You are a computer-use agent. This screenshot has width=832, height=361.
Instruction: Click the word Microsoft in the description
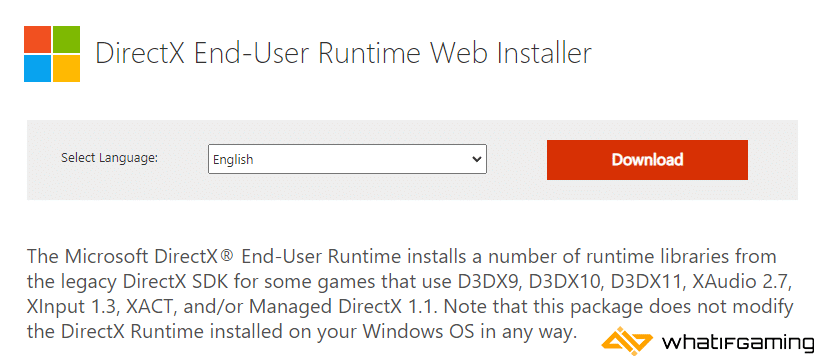tap(106, 256)
